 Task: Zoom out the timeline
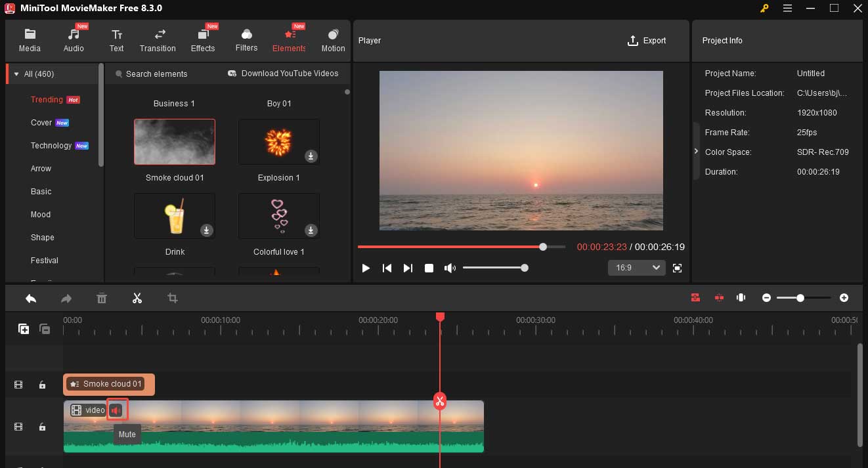(766, 298)
